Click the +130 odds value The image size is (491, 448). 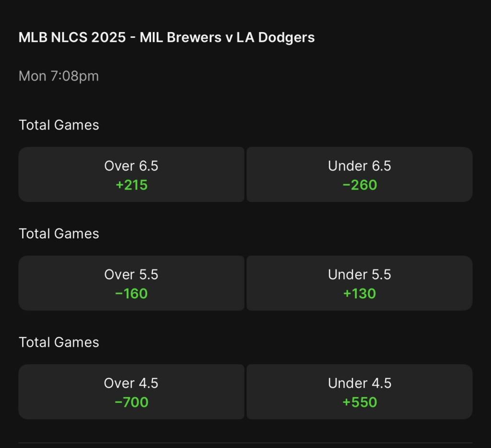[x=360, y=294]
